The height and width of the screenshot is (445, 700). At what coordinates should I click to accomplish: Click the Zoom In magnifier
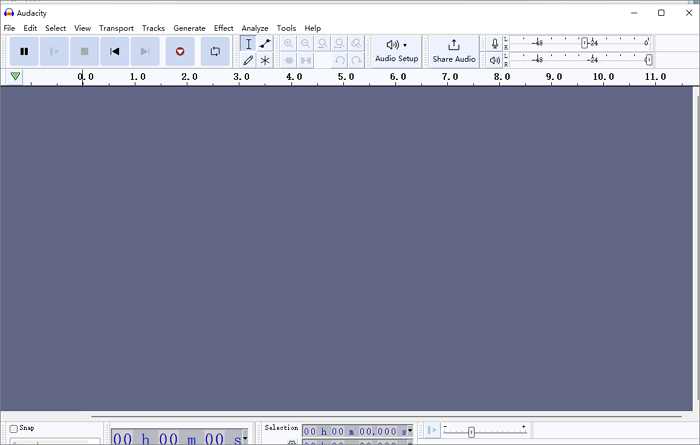[289, 44]
